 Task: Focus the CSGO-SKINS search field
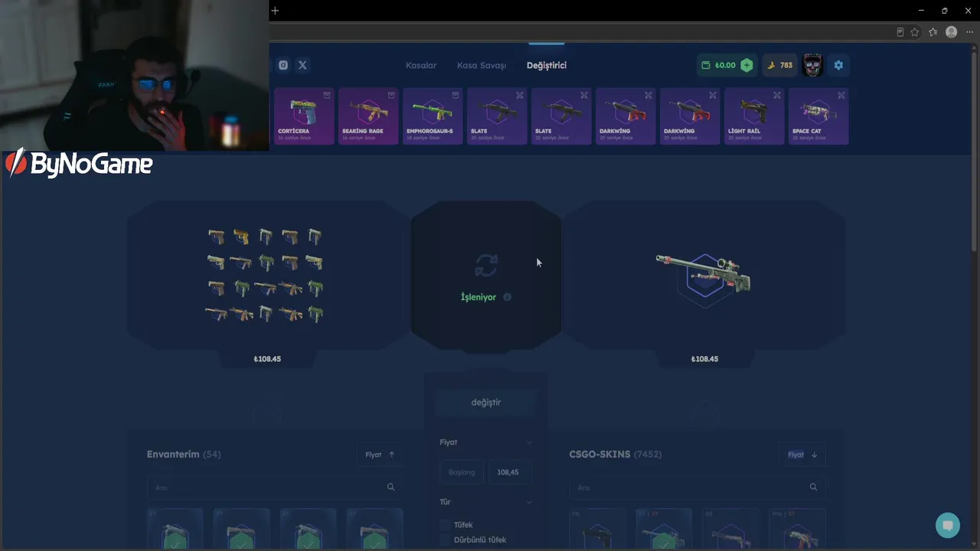697,487
